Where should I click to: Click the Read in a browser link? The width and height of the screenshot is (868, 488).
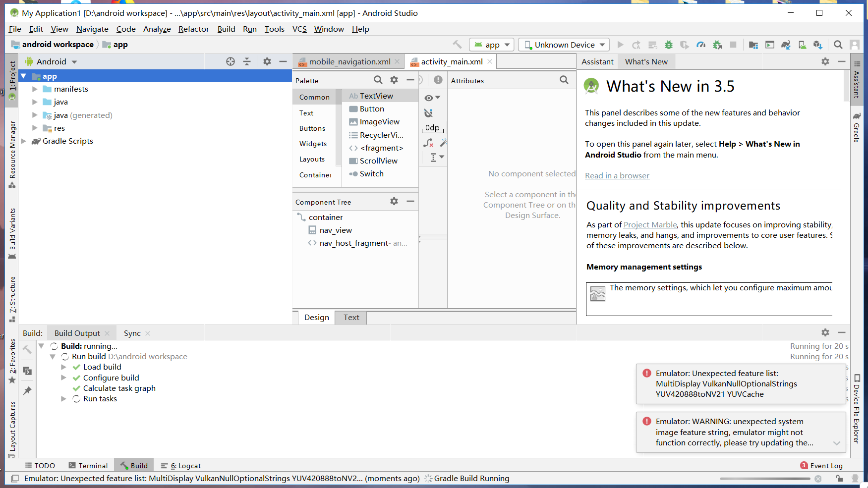[x=617, y=175]
